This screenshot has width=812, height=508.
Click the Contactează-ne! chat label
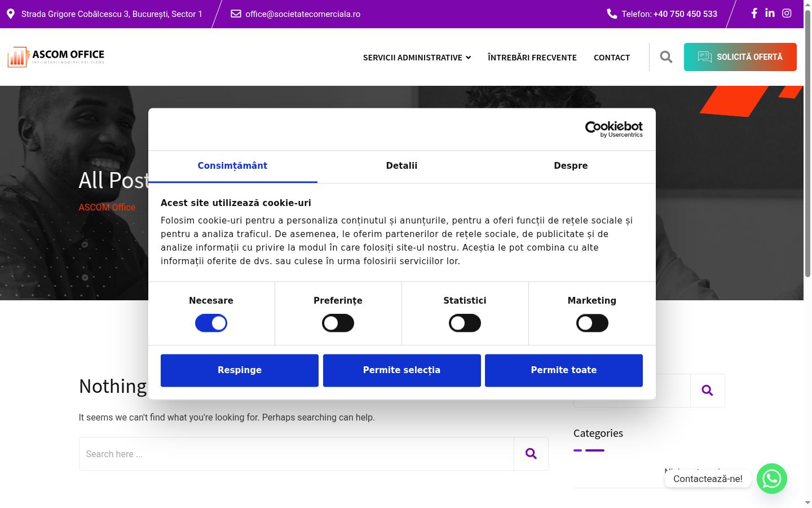[708, 479]
